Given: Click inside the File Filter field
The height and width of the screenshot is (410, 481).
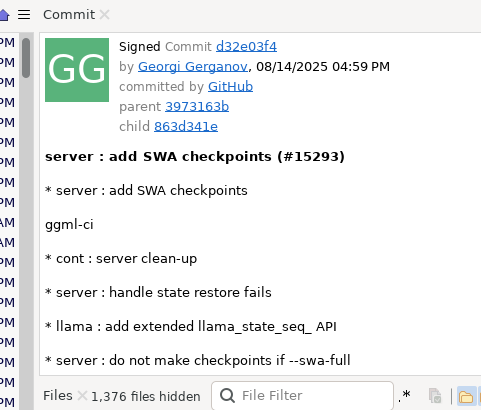Looking at the screenshot, I should tap(302, 396).
